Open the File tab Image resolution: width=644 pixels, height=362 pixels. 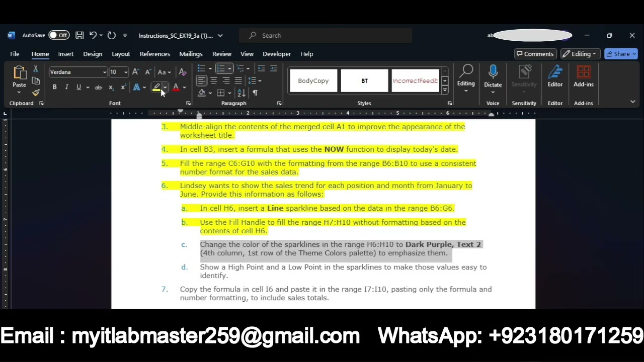tap(15, 54)
